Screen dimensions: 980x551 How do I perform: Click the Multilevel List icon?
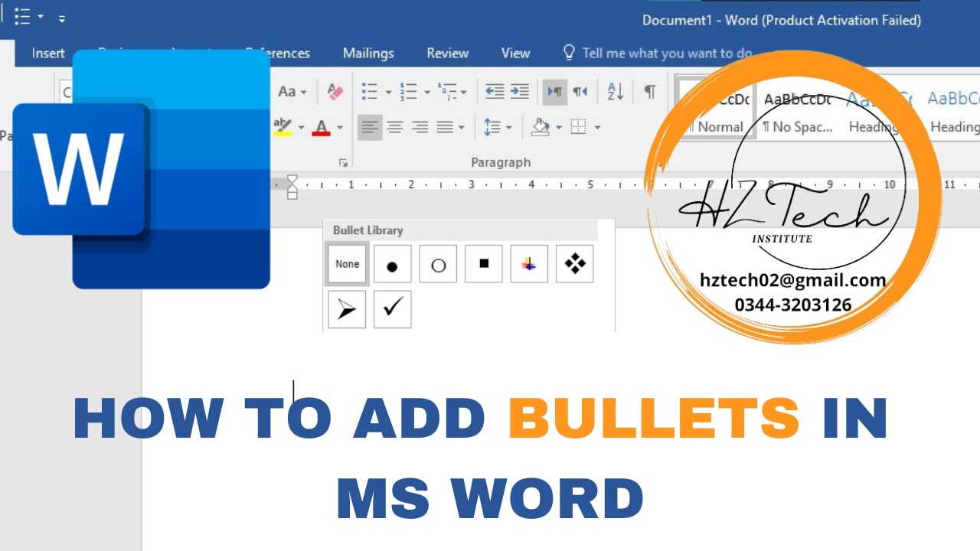(447, 92)
